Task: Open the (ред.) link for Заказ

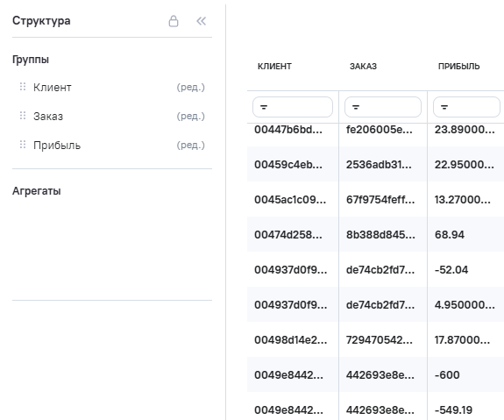Action: click(190, 116)
